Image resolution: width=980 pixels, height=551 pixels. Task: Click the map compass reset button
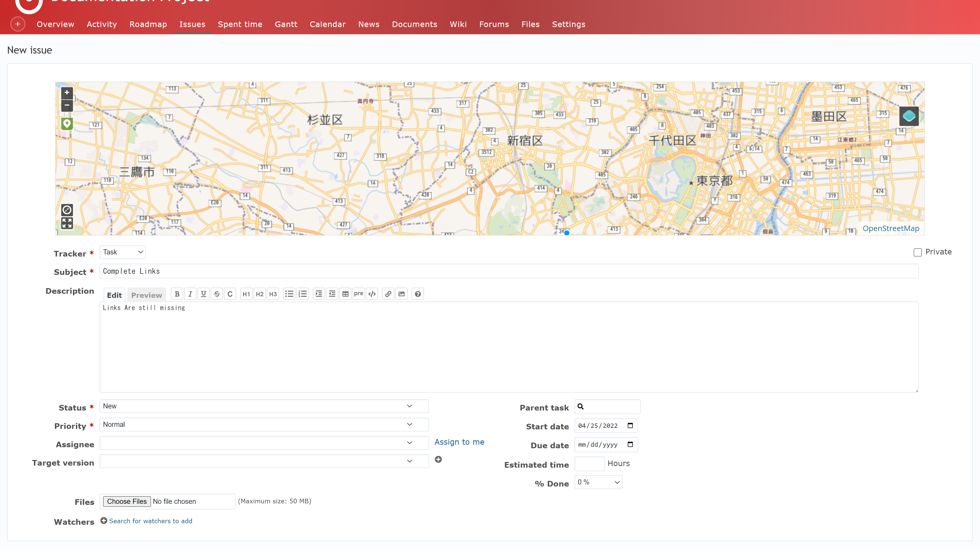tap(67, 210)
